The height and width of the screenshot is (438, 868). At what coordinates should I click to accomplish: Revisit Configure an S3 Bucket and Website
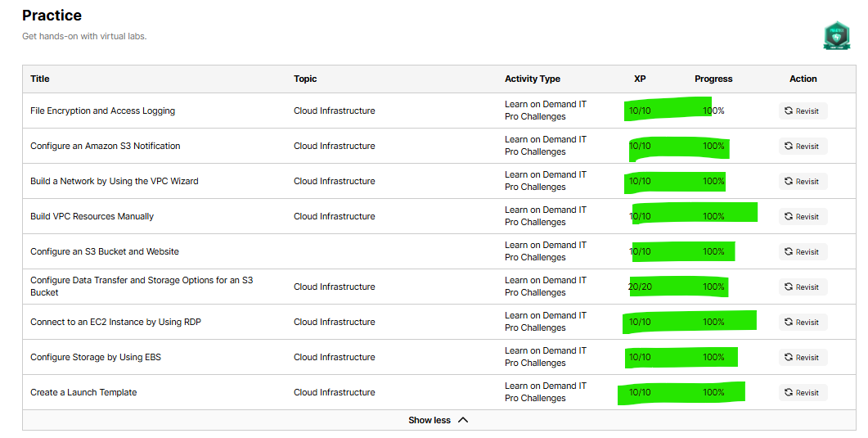click(x=803, y=251)
